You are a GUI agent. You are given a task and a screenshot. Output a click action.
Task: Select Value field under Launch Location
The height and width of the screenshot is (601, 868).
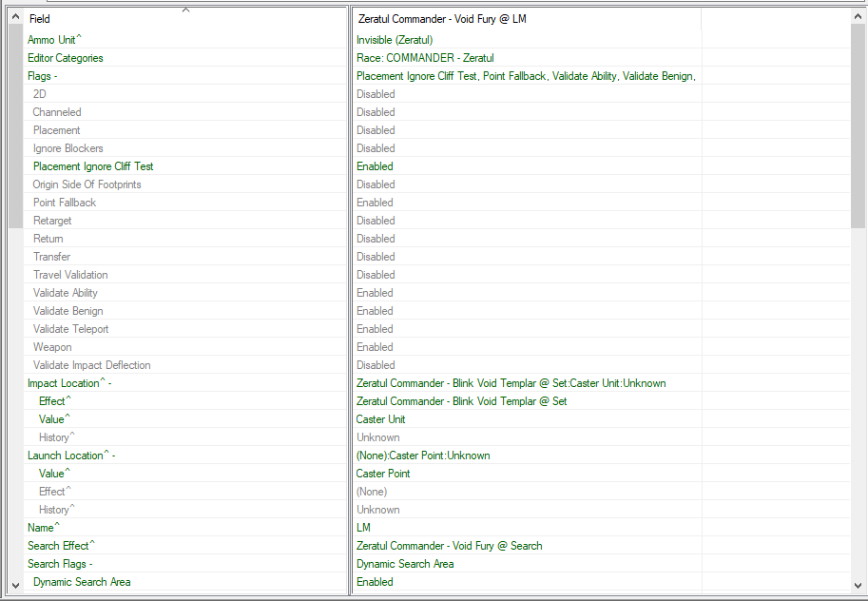tap(184, 474)
